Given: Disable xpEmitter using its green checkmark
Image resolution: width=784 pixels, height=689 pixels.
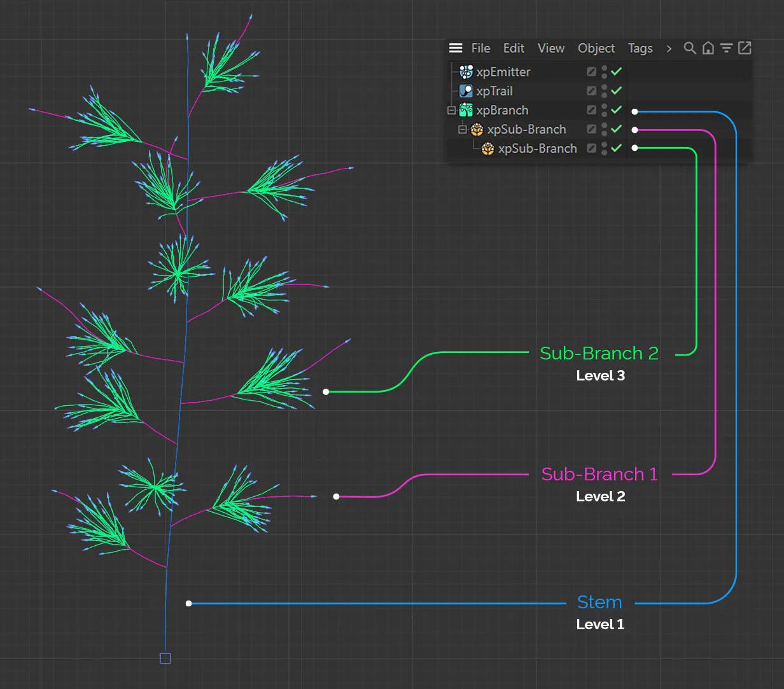Looking at the screenshot, I should click(x=616, y=72).
